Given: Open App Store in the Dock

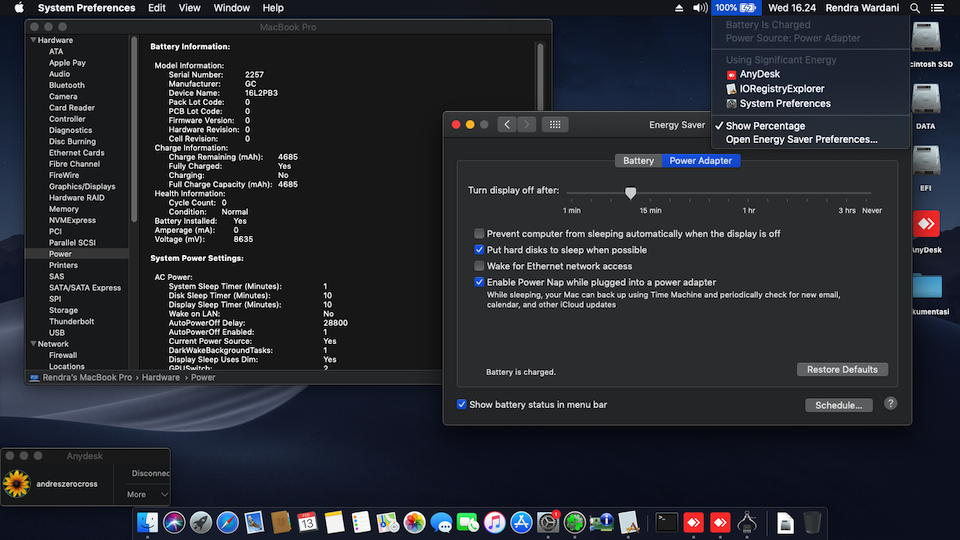Looking at the screenshot, I should (521, 522).
